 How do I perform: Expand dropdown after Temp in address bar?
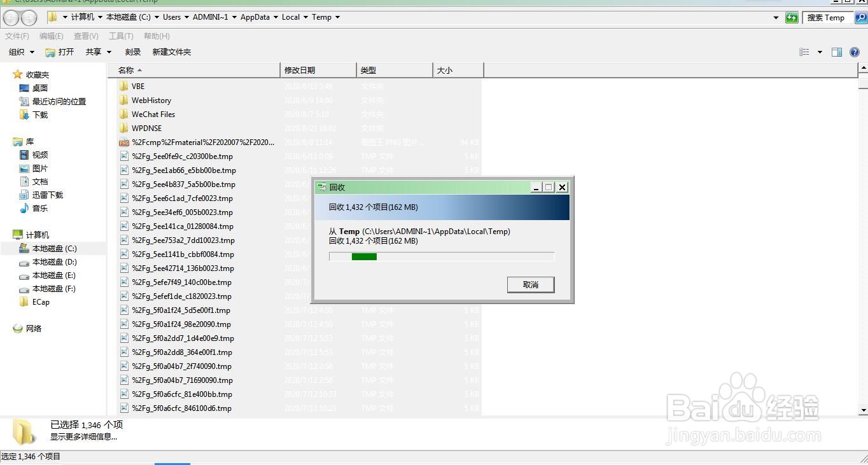[x=337, y=17]
